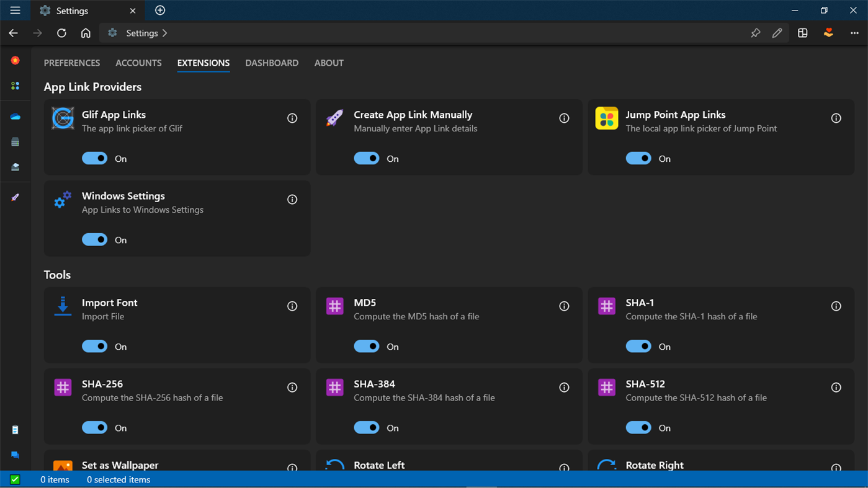Click the home icon in navigation bar
This screenshot has height=488, width=868.
coord(86,33)
